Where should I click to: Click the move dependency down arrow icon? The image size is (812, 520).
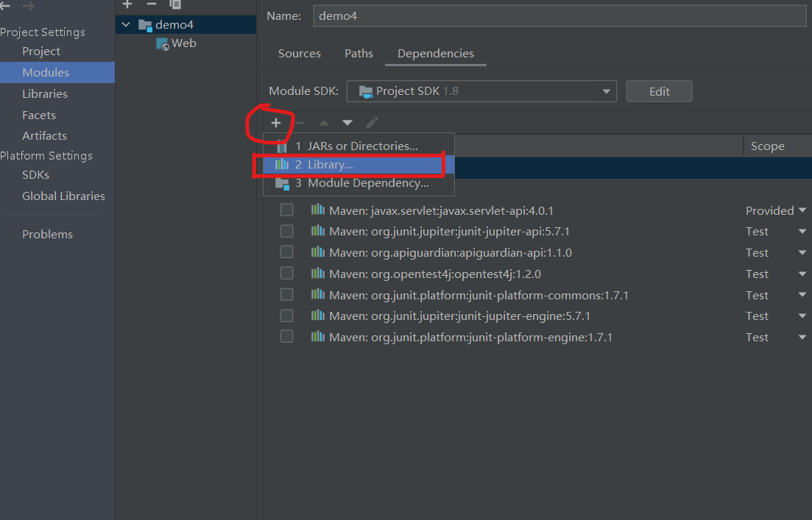click(347, 123)
